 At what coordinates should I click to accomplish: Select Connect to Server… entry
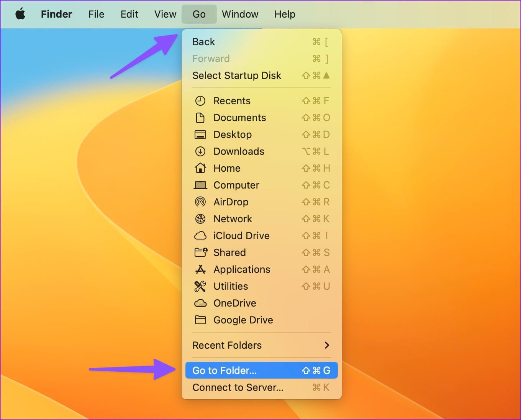click(x=238, y=387)
